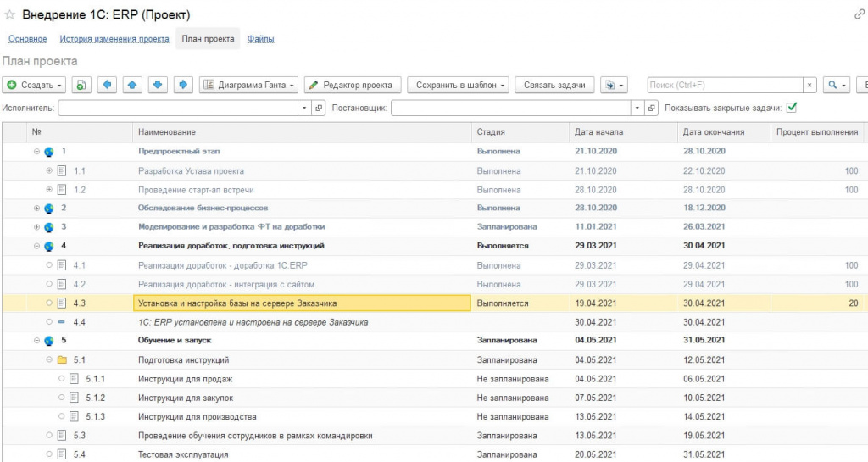Viewport: 868px width, 462px height.
Task: Open the selection form icon for Исполнитель field
Action: tap(319, 109)
